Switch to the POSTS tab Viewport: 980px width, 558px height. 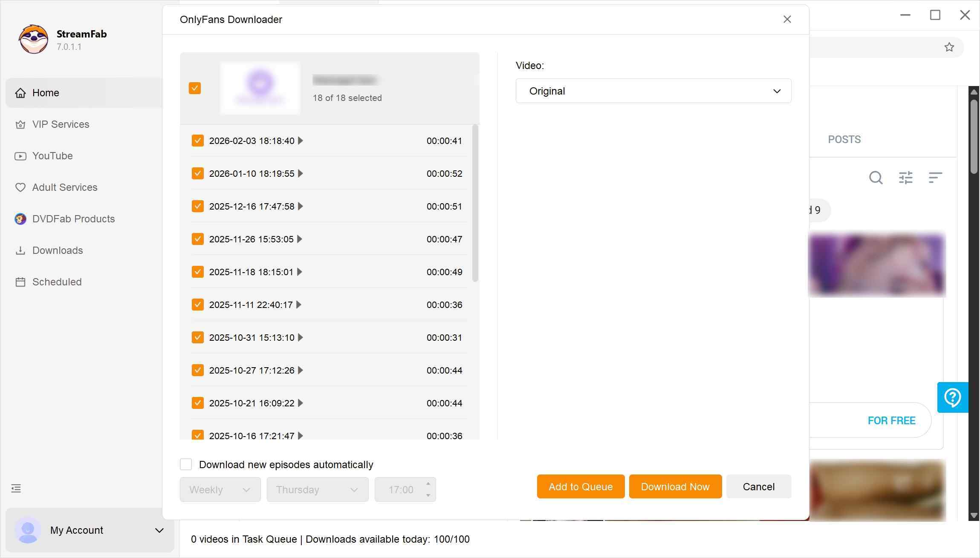pos(844,139)
